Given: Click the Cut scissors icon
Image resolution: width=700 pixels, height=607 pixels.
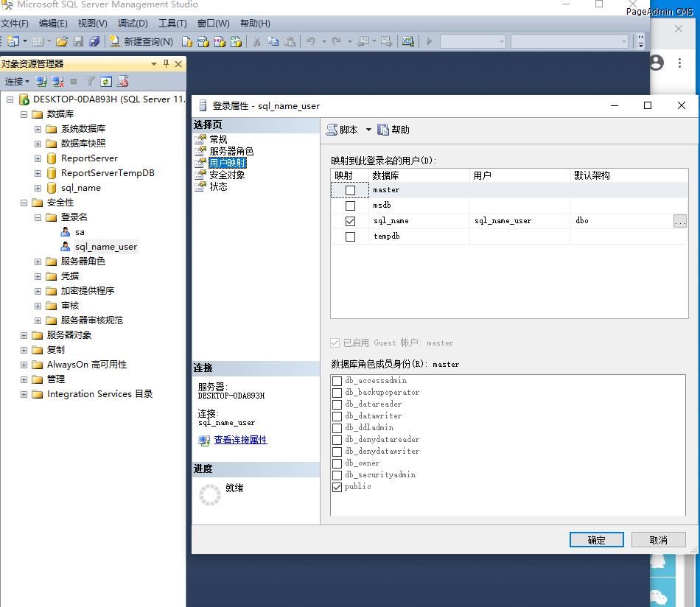Looking at the screenshot, I should pyautogui.click(x=256, y=41).
